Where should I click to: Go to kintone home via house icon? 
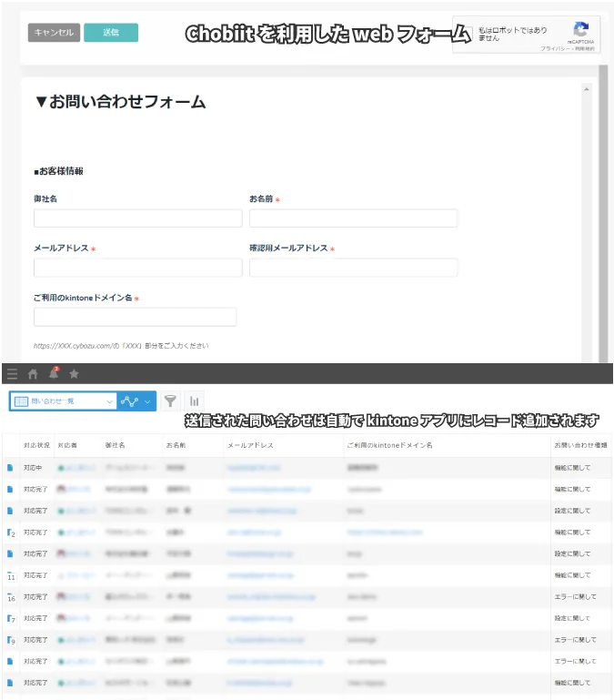[33, 373]
